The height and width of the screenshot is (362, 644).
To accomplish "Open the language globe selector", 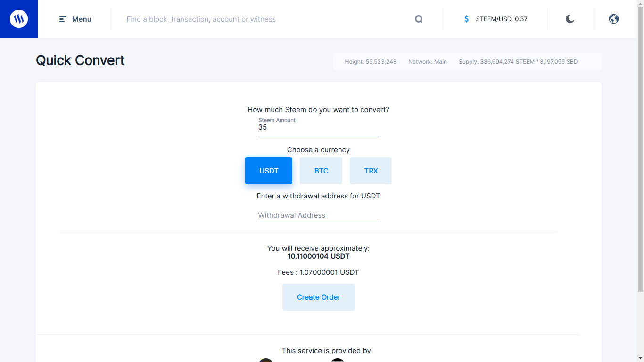I will coord(614,19).
